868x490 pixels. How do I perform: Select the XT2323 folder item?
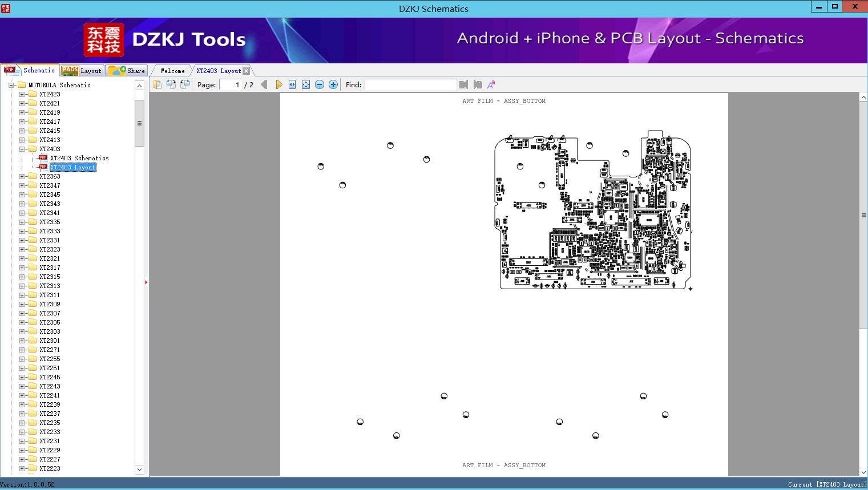point(50,249)
